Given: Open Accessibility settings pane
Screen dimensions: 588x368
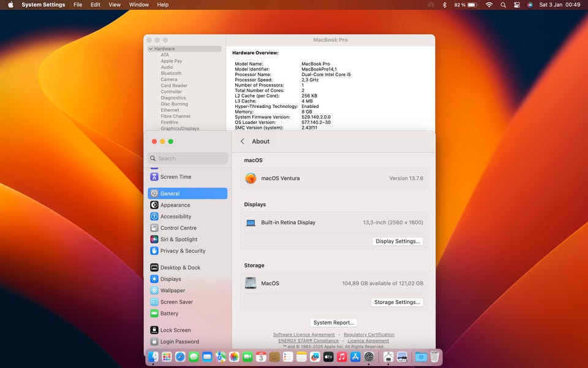Looking at the screenshot, I should [x=176, y=217].
